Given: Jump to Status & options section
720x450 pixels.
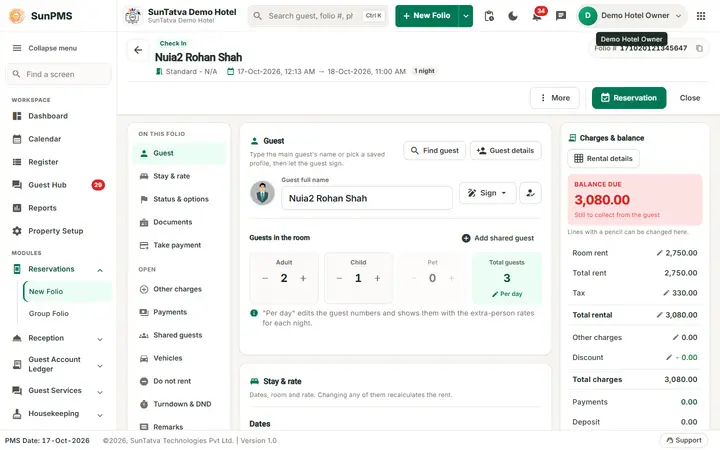Looking at the screenshot, I should [180, 199].
